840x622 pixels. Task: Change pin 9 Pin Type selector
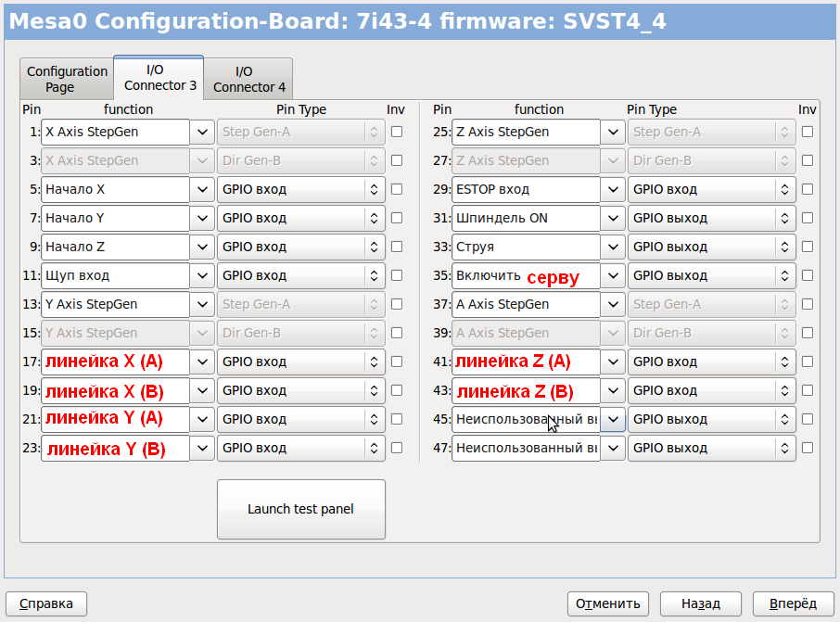click(300, 247)
